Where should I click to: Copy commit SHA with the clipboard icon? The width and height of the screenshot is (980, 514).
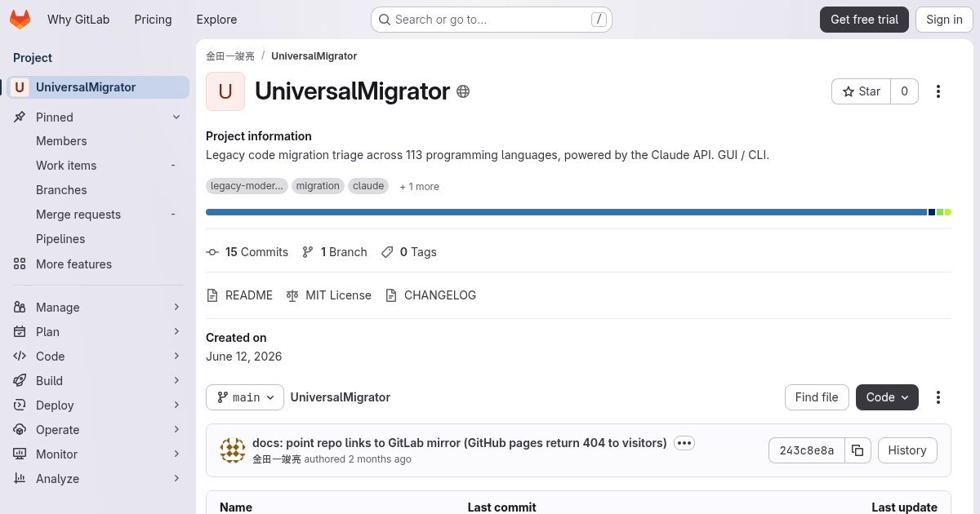point(857,450)
